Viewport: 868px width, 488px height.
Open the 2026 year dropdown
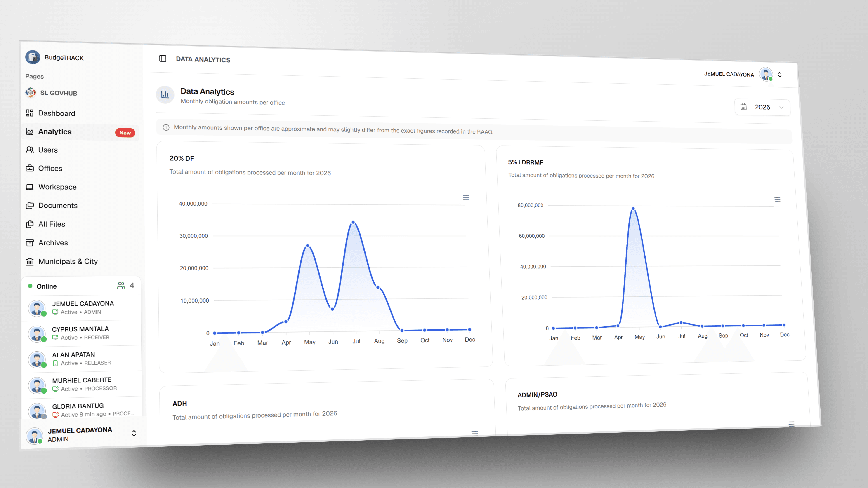[x=762, y=107]
